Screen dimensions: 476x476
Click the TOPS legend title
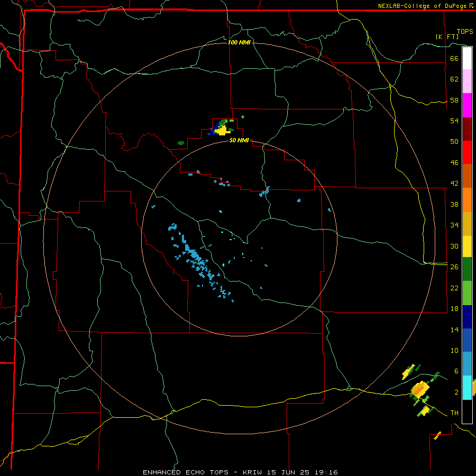(465, 31)
